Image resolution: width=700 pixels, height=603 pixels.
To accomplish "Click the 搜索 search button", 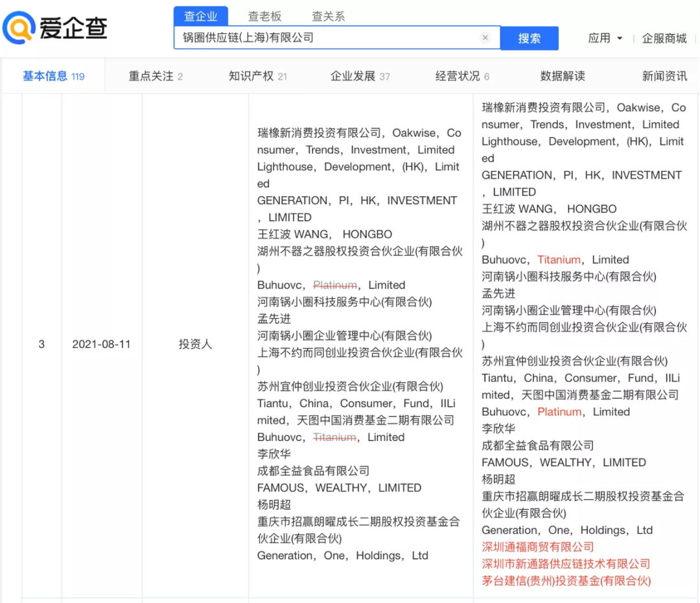I will [x=529, y=38].
